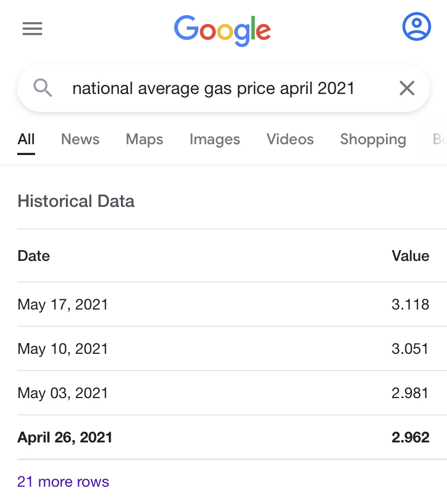Click the Historical Data heading
The width and height of the screenshot is (447, 504).
(76, 201)
